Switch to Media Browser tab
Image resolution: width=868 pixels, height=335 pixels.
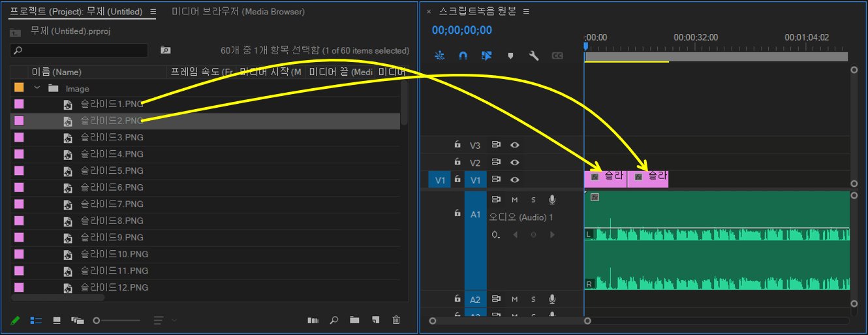click(238, 12)
